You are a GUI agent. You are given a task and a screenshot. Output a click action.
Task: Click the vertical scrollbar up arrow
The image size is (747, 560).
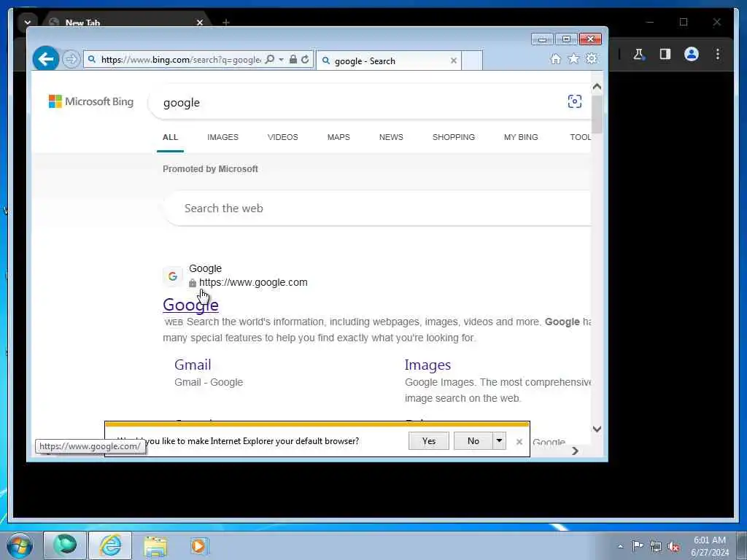(x=597, y=87)
